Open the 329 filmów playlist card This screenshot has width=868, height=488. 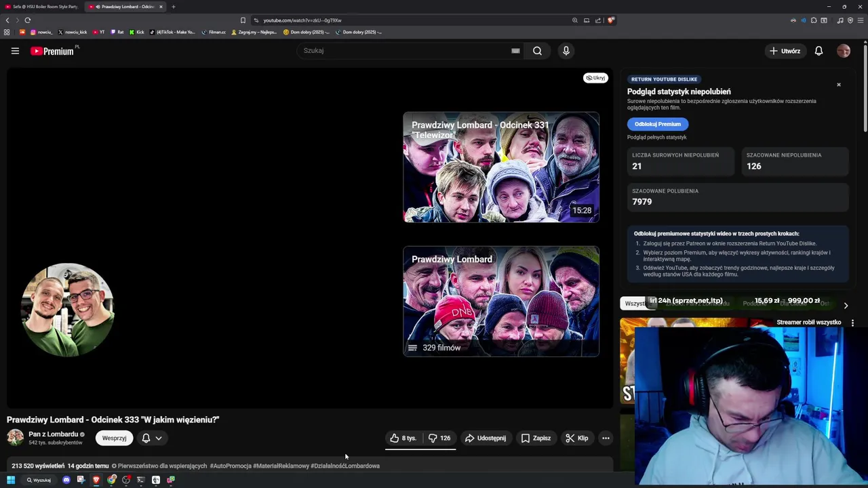point(501,302)
